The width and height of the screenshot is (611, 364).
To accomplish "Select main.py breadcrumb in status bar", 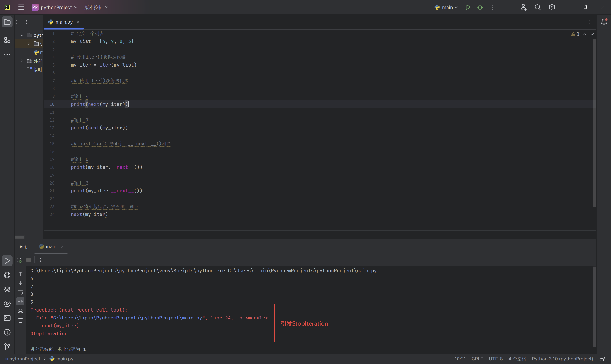I will pos(62,359).
